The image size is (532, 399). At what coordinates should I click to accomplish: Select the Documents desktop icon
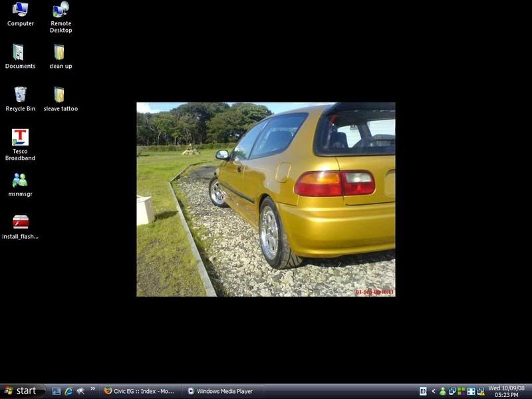click(x=20, y=57)
